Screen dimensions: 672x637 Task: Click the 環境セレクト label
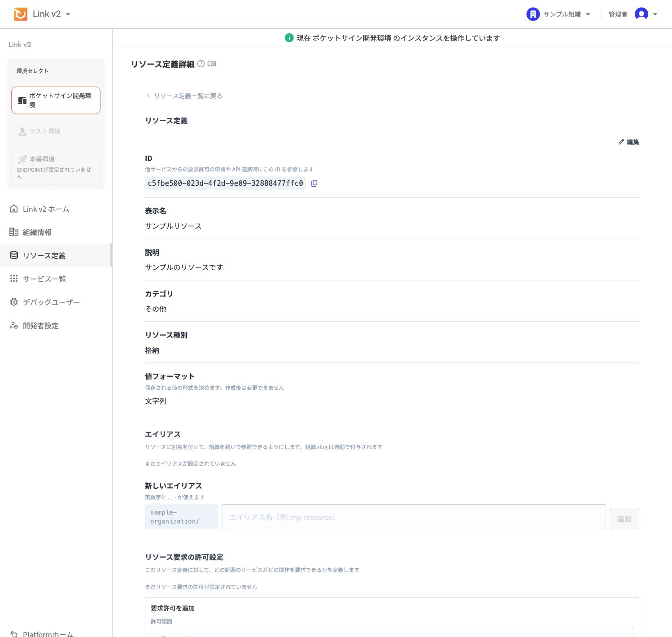(x=32, y=71)
